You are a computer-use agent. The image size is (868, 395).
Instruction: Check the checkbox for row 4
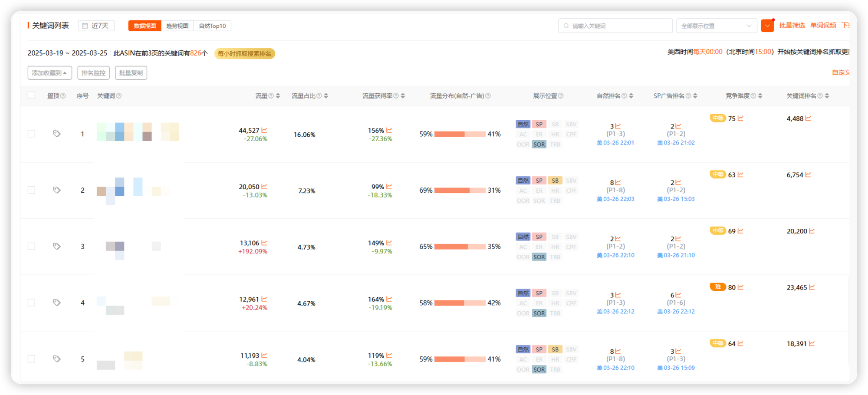coord(31,303)
